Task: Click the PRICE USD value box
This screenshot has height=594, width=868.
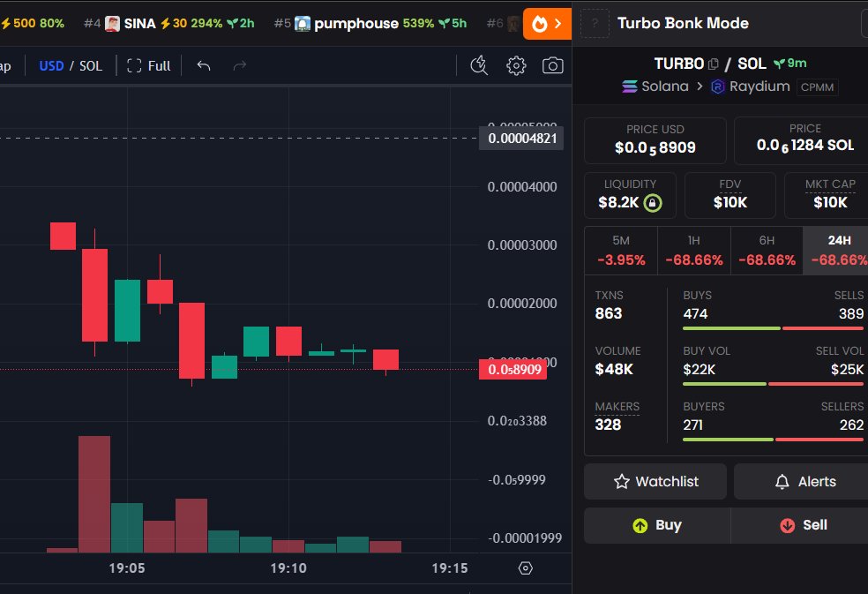Action: tap(655, 140)
